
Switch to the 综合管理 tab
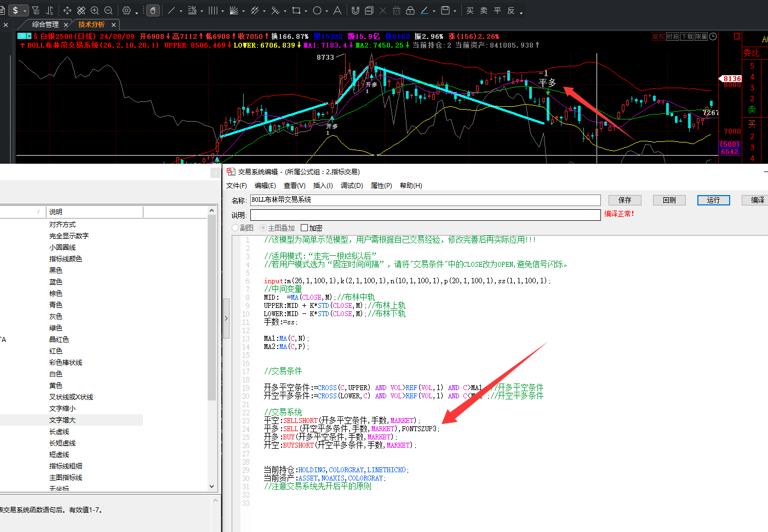tap(45, 25)
